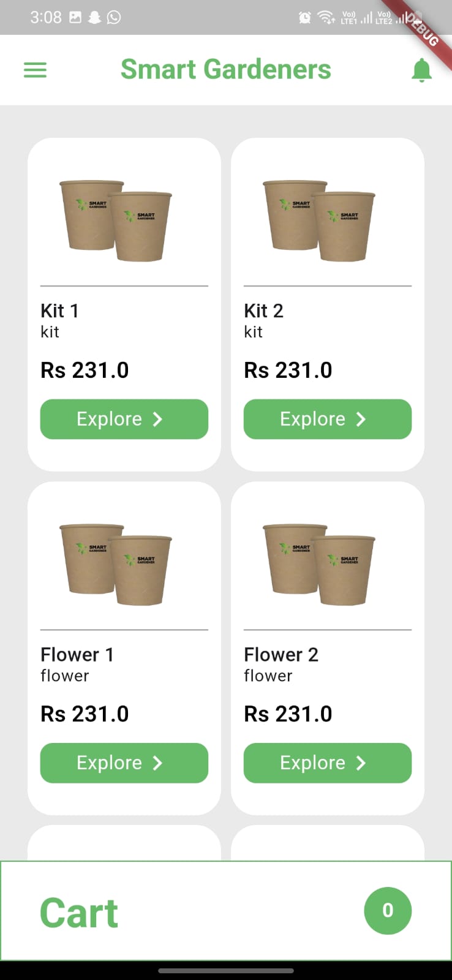Tap the alarm clock status icon

click(x=304, y=17)
